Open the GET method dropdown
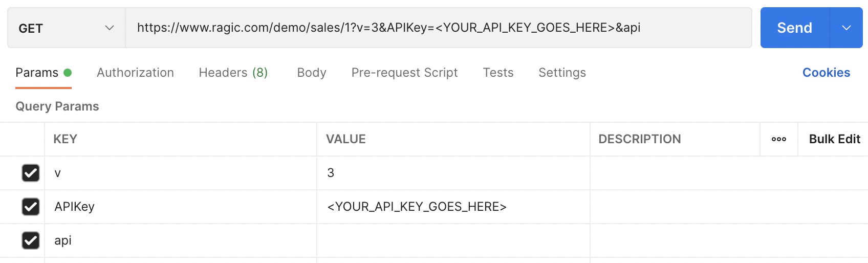The height and width of the screenshot is (263, 868). click(x=66, y=28)
